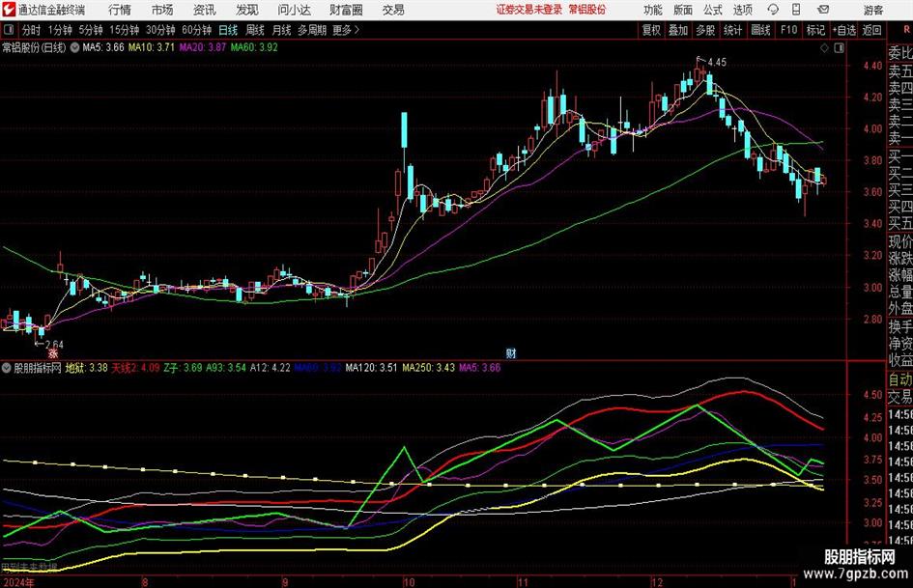Viewport: 913px width, 588px height.
Task: Click the 叠加 overlay button
Action: pyautogui.click(x=678, y=30)
